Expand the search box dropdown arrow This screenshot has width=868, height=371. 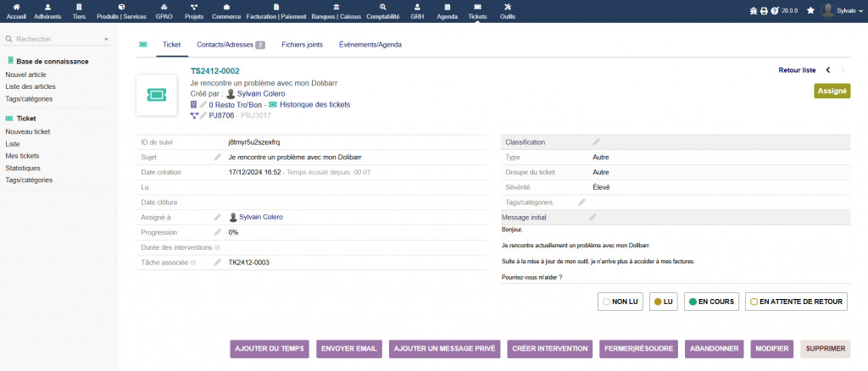tap(106, 40)
